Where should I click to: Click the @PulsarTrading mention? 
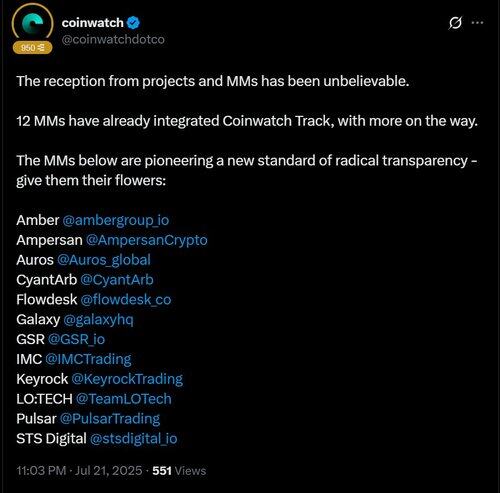click(110, 419)
